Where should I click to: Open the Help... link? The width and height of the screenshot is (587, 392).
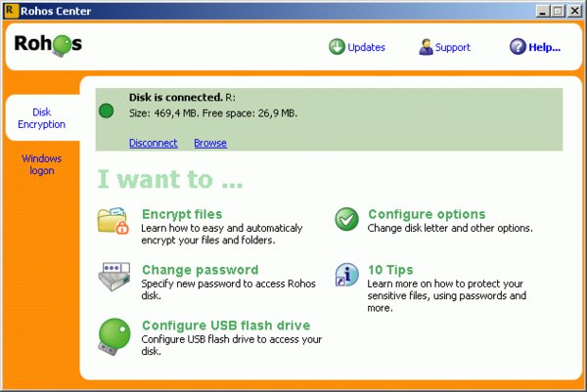544,47
